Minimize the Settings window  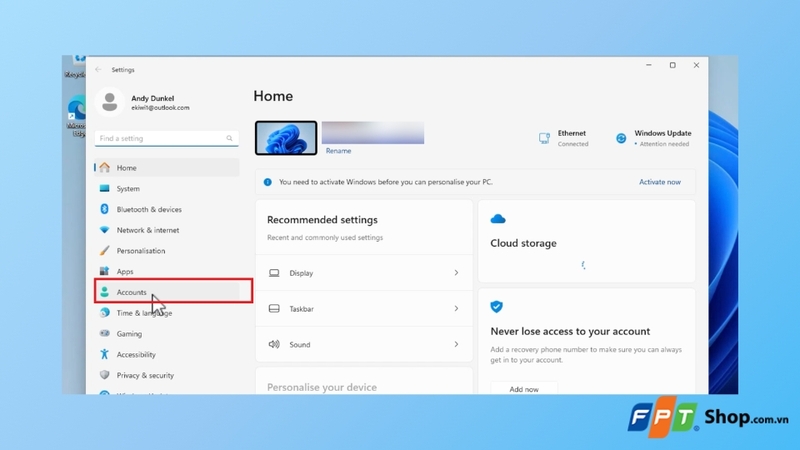648,65
